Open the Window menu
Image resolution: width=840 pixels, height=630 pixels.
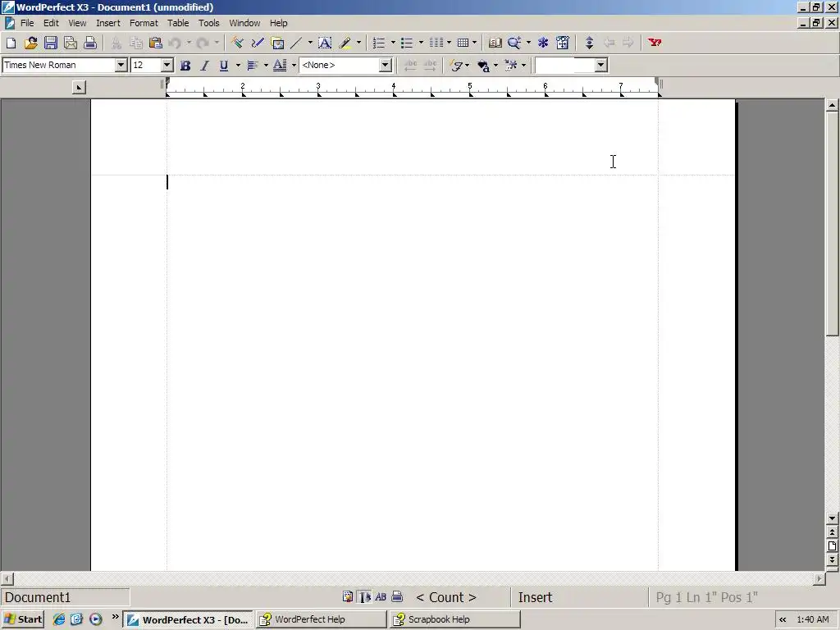tap(244, 23)
